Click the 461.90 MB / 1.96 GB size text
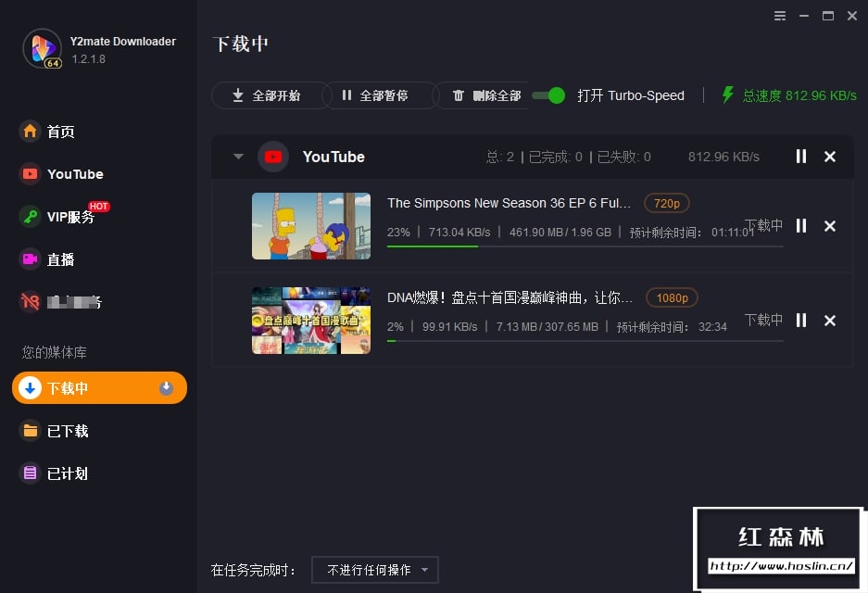 pyautogui.click(x=560, y=233)
